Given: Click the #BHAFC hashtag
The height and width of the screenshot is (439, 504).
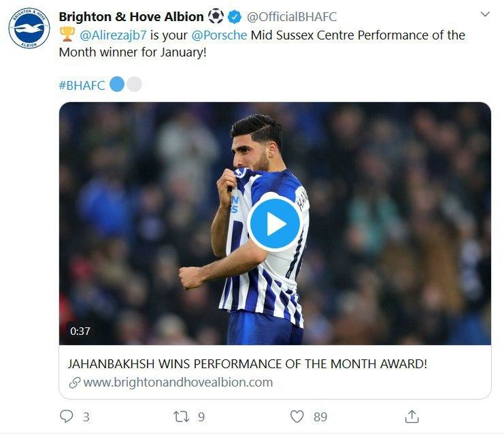Looking at the screenshot, I should click(x=82, y=85).
